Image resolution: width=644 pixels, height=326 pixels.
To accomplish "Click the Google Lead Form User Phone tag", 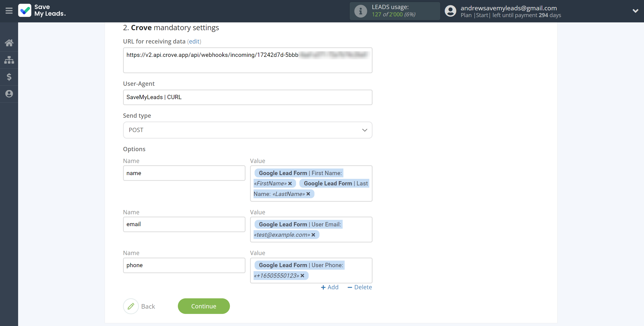I will point(299,270).
